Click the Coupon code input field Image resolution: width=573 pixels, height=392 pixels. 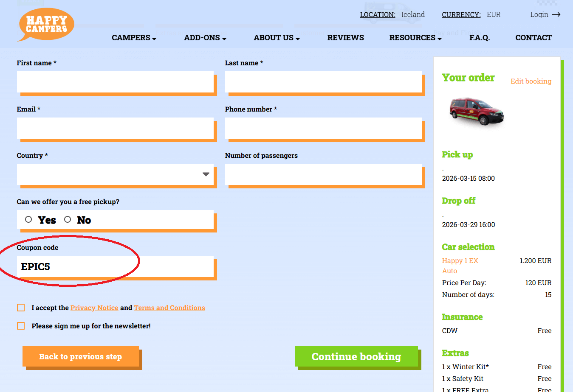pyautogui.click(x=115, y=266)
